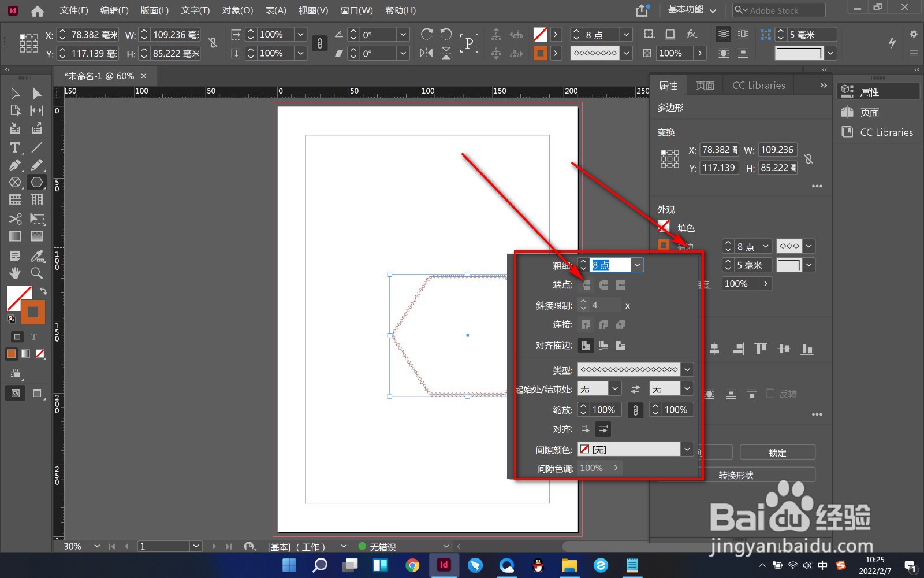Choose the miter join option for 连接
Viewport: 924px width, 578px height.
tap(586, 325)
